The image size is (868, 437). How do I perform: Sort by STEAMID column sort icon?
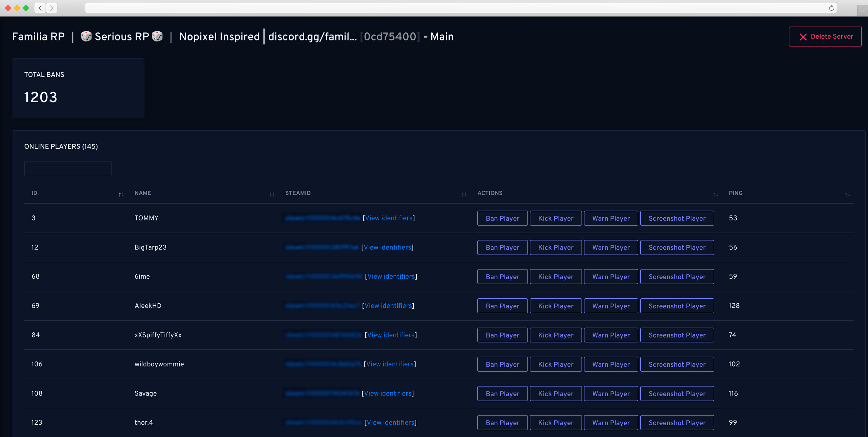(464, 194)
